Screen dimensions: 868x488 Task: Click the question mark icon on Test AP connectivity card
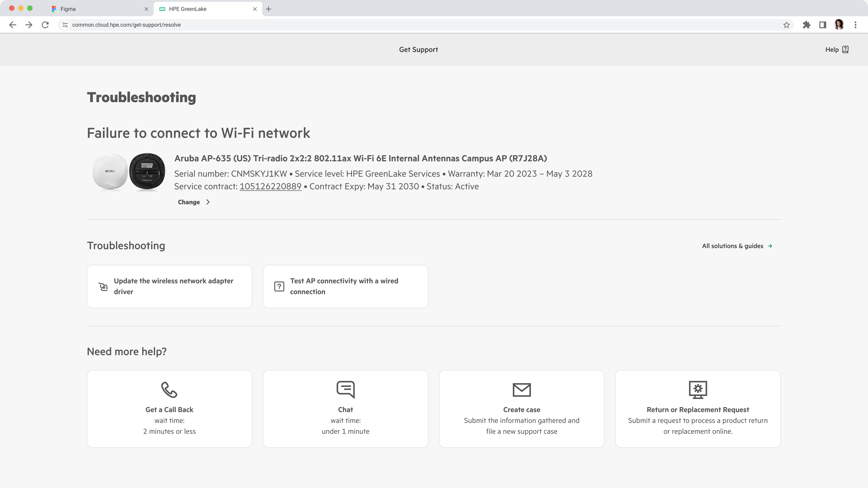pyautogui.click(x=279, y=286)
